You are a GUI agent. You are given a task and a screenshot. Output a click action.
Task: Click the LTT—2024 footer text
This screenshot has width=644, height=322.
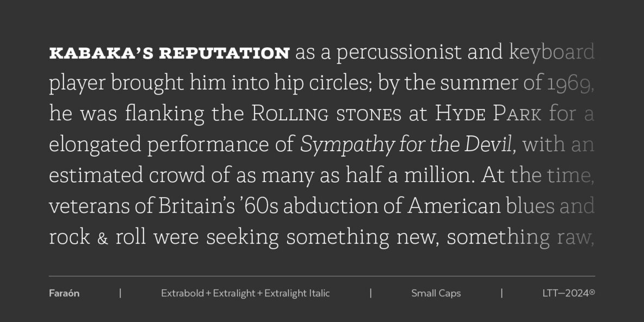click(561, 294)
